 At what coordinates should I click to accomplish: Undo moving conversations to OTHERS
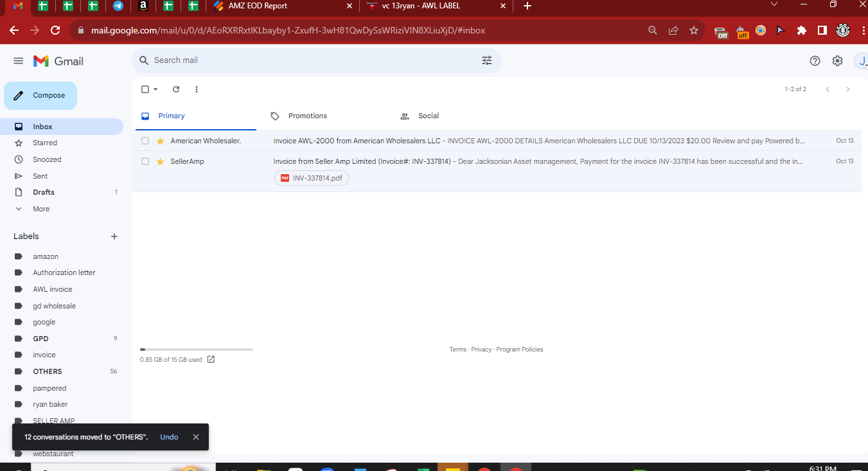click(169, 437)
